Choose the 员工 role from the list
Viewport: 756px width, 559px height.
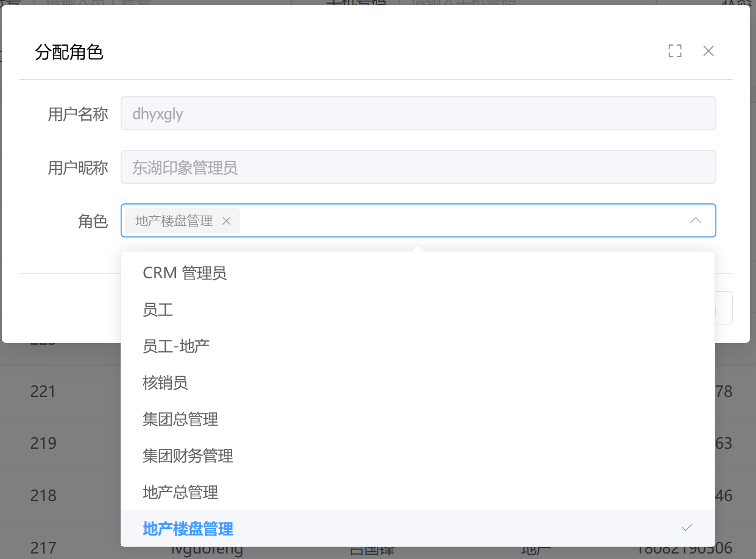(158, 310)
